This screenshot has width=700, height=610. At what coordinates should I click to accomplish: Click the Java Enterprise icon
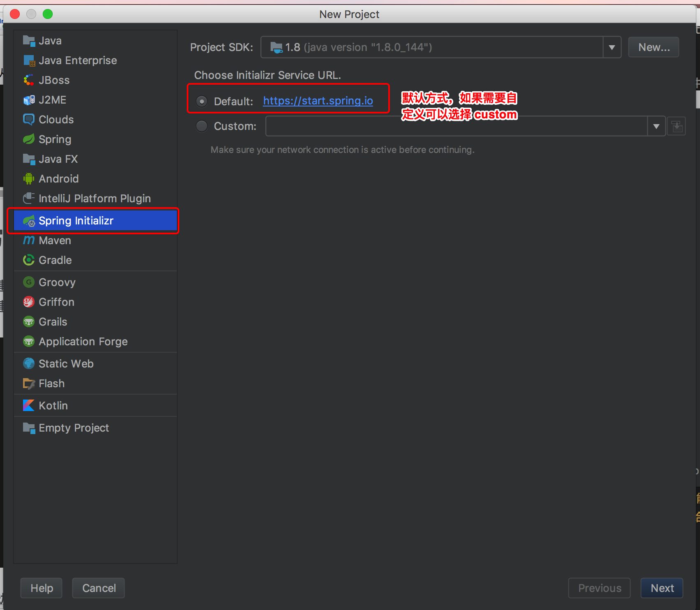pos(29,60)
